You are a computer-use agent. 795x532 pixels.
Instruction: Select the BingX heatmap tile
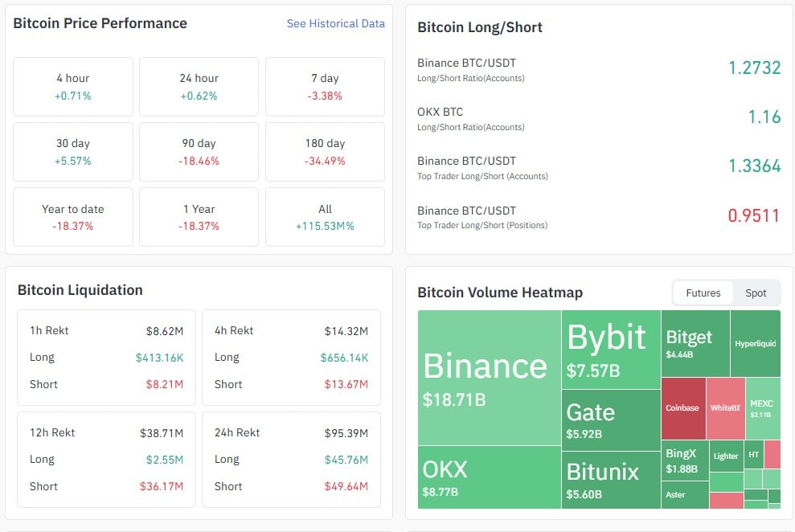tap(682, 460)
